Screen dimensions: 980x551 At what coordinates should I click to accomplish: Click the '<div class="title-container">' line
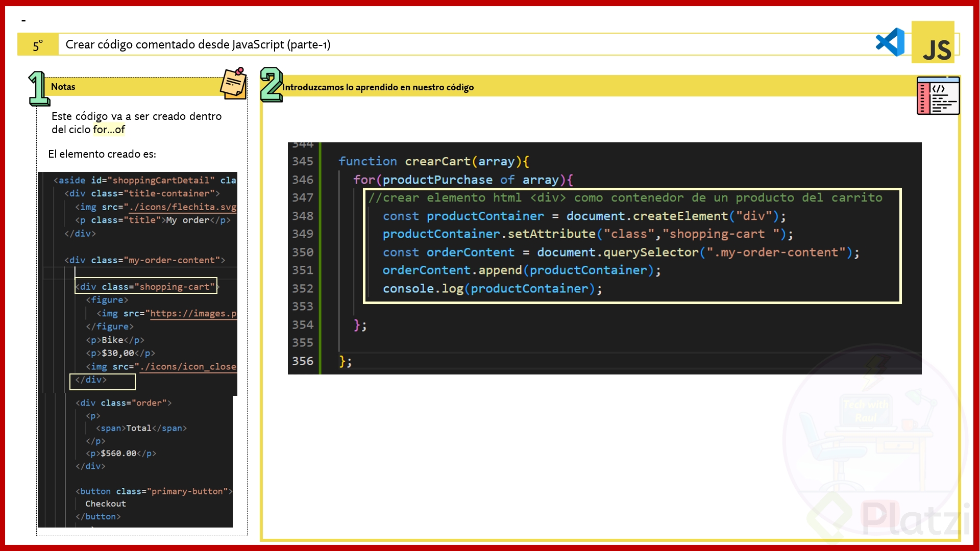click(x=142, y=193)
